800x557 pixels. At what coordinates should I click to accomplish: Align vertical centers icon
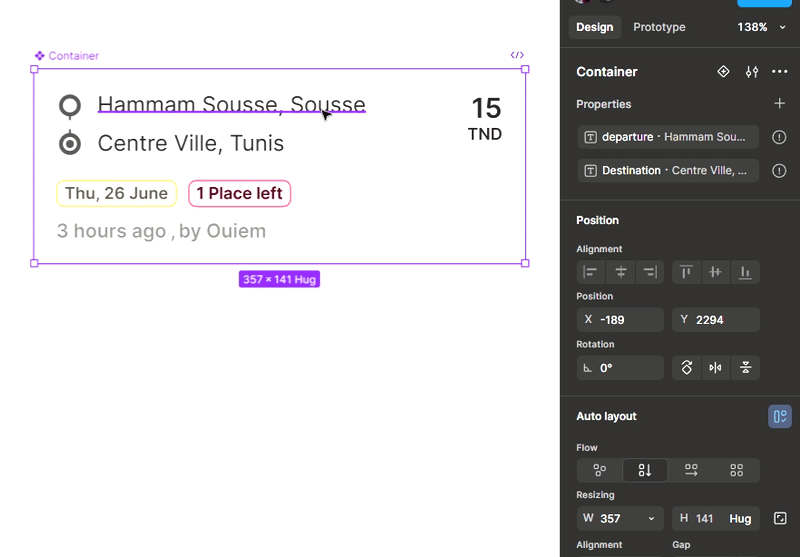(x=715, y=272)
